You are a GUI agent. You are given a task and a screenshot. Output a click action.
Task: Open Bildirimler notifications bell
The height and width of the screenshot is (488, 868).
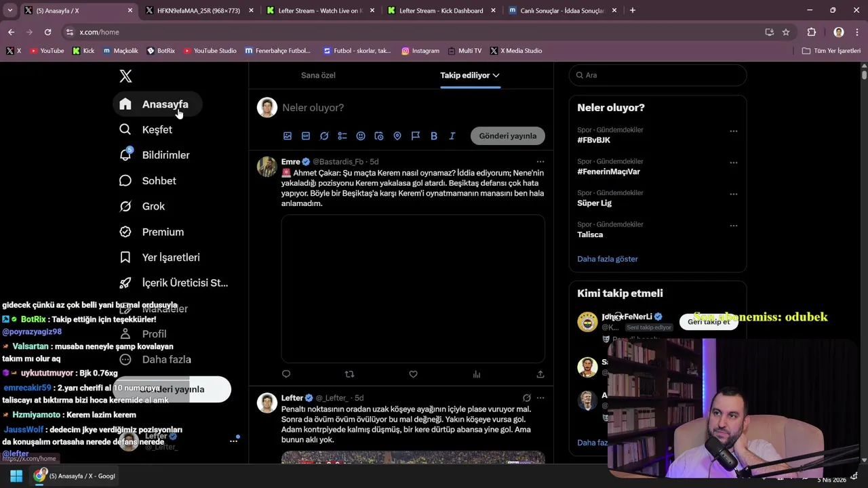(x=155, y=155)
